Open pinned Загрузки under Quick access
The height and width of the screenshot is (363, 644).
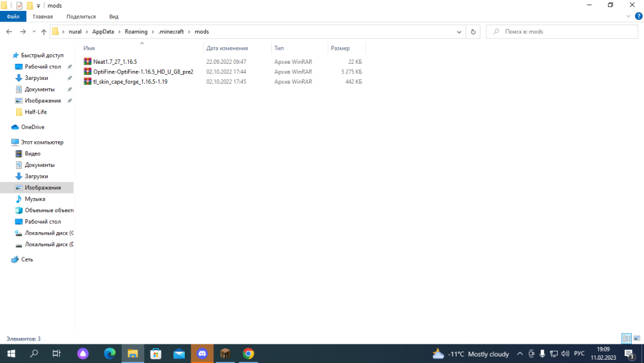coord(36,78)
